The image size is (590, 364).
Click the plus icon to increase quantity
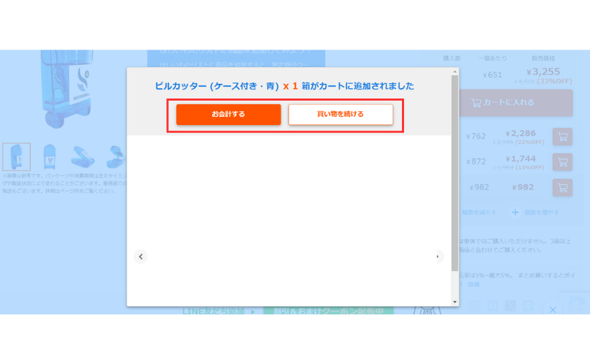point(515,212)
